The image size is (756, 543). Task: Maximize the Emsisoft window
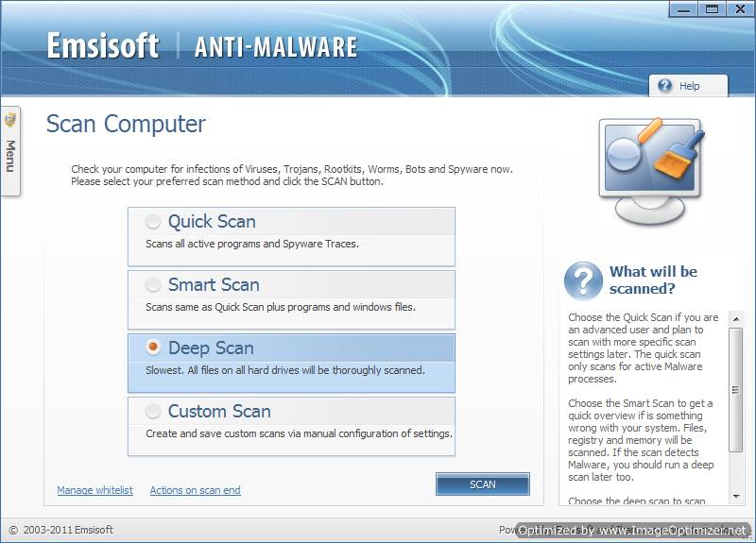coord(712,9)
